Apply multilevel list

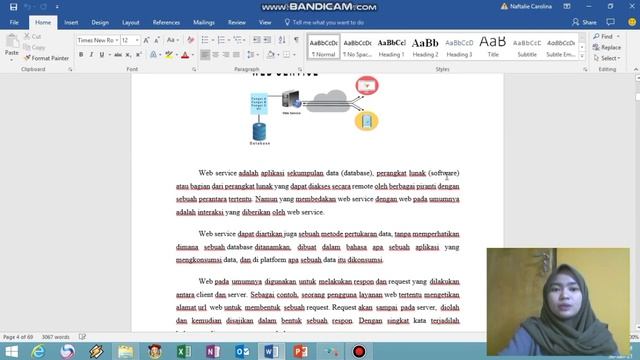click(x=238, y=40)
